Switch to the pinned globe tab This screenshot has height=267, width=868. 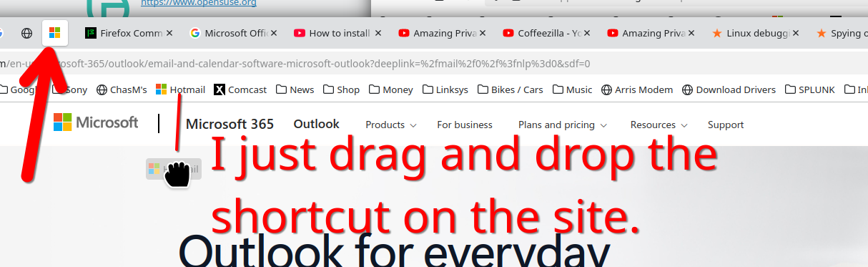[26, 33]
